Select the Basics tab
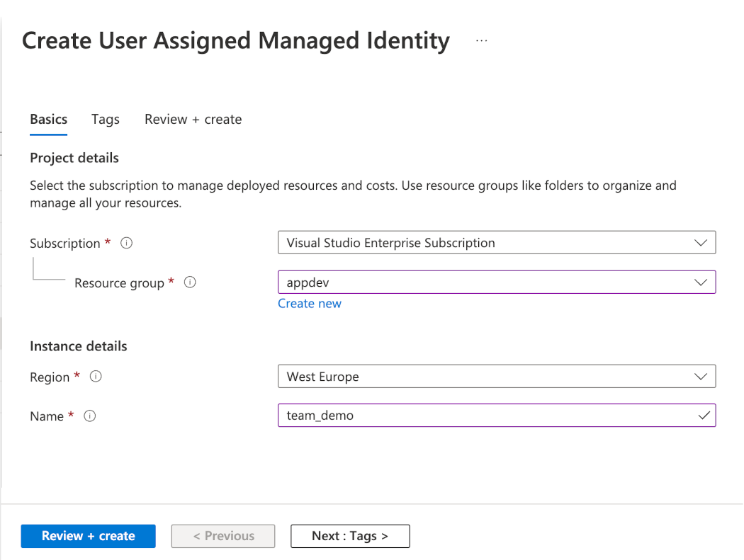 (x=49, y=120)
